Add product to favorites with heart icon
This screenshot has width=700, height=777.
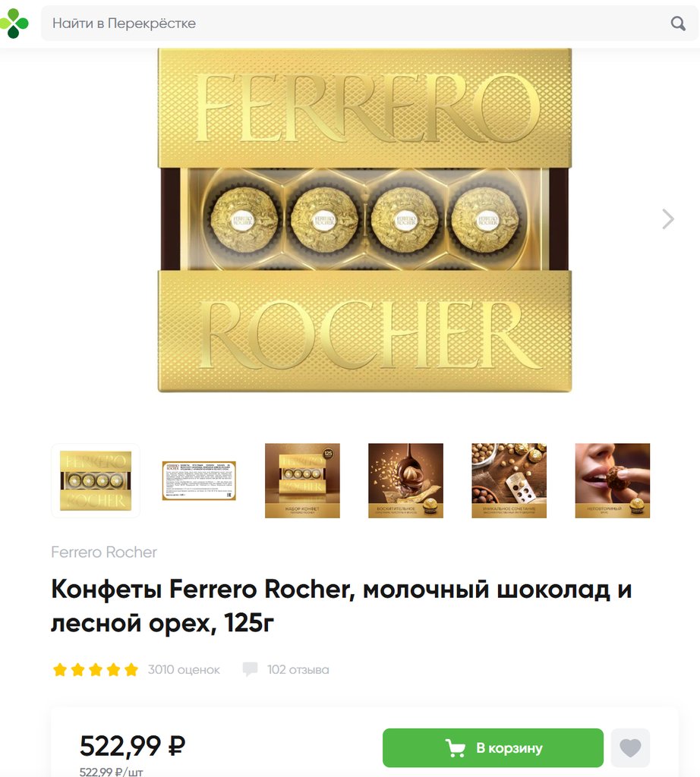point(630,747)
